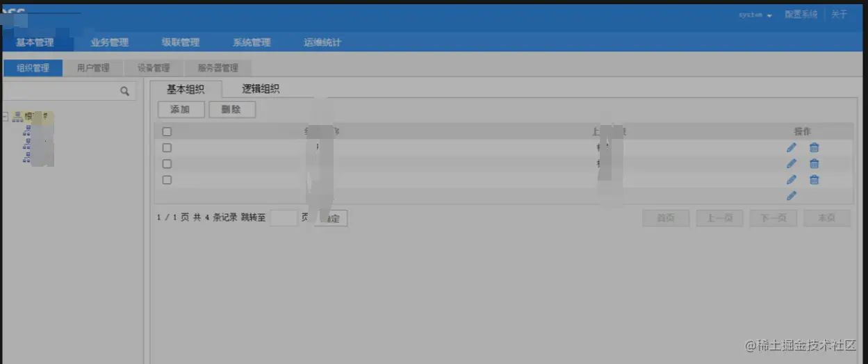Screen dimensions: 868x364
Task: Switch to the 系统管理 menu
Action: point(252,42)
